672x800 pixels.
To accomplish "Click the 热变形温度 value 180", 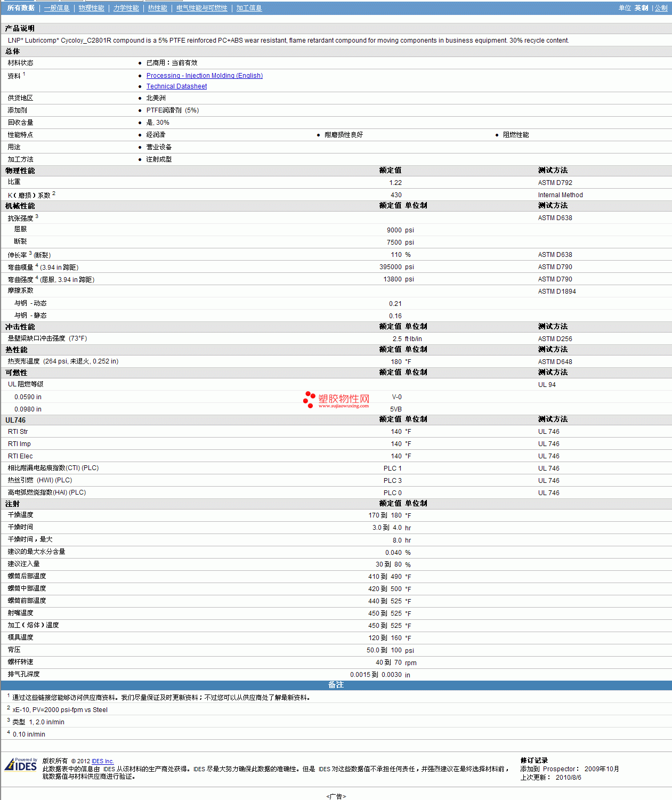I will (396, 362).
